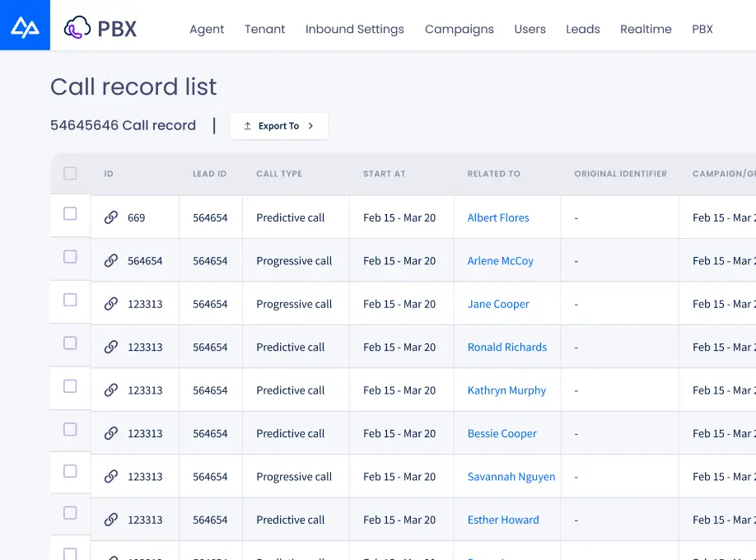Click the ID column header
The image size is (756, 560).
(109, 174)
